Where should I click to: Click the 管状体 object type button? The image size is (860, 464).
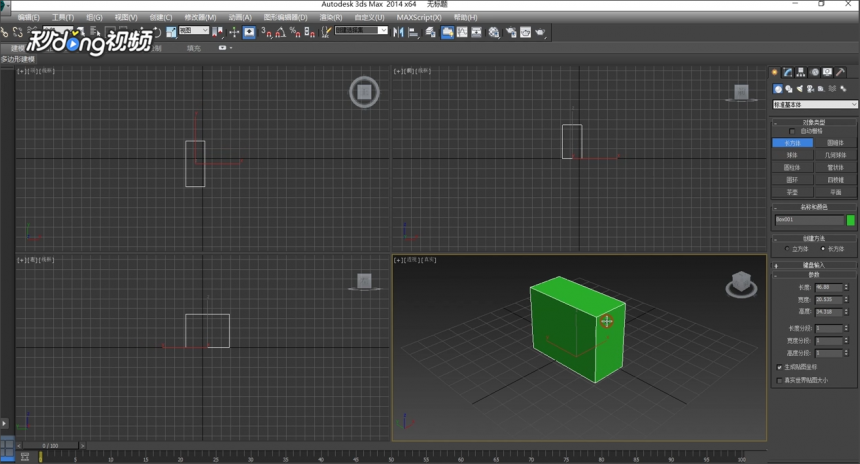click(835, 167)
